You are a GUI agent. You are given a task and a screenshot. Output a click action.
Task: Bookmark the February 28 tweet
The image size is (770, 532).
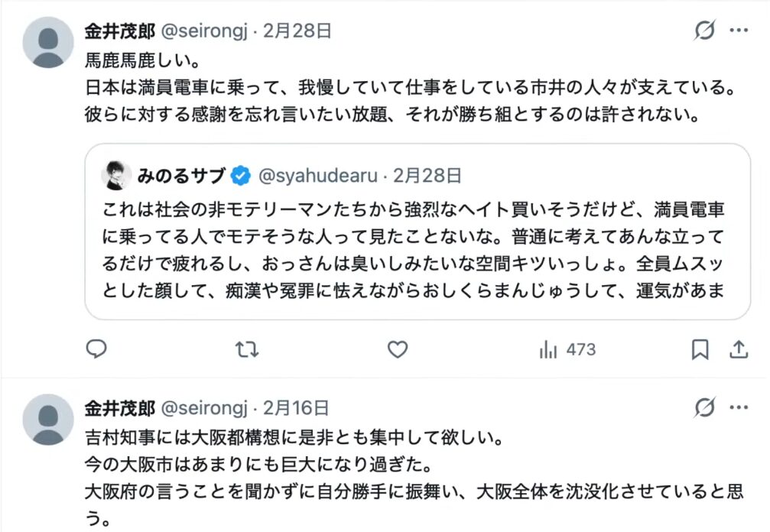tap(700, 350)
